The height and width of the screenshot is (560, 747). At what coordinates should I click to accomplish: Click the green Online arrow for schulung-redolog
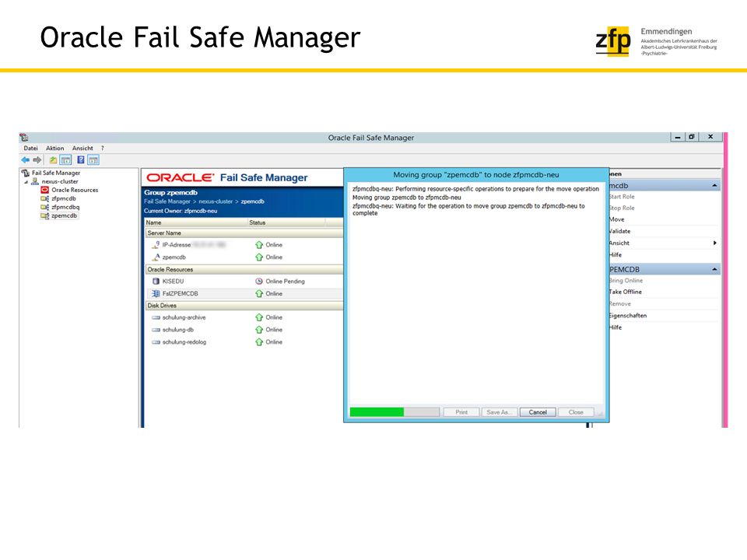click(259, 342)
